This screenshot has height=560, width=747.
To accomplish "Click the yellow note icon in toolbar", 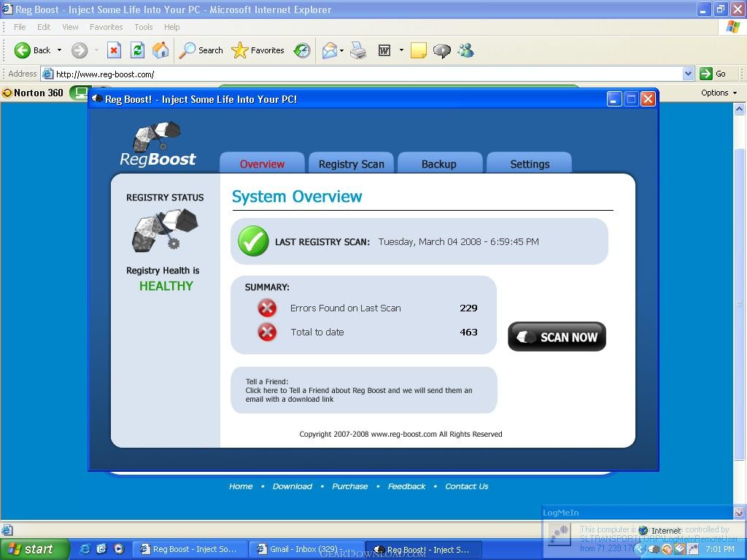I will 418,50.
